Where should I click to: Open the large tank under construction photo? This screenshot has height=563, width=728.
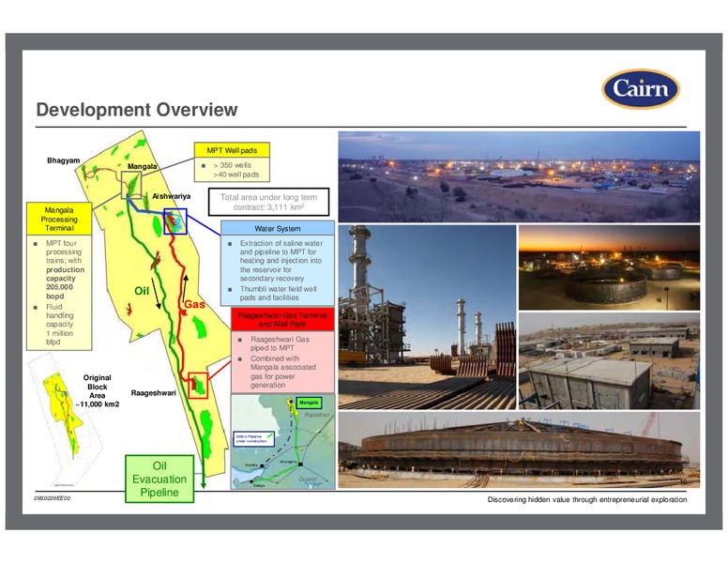(519, 449)
